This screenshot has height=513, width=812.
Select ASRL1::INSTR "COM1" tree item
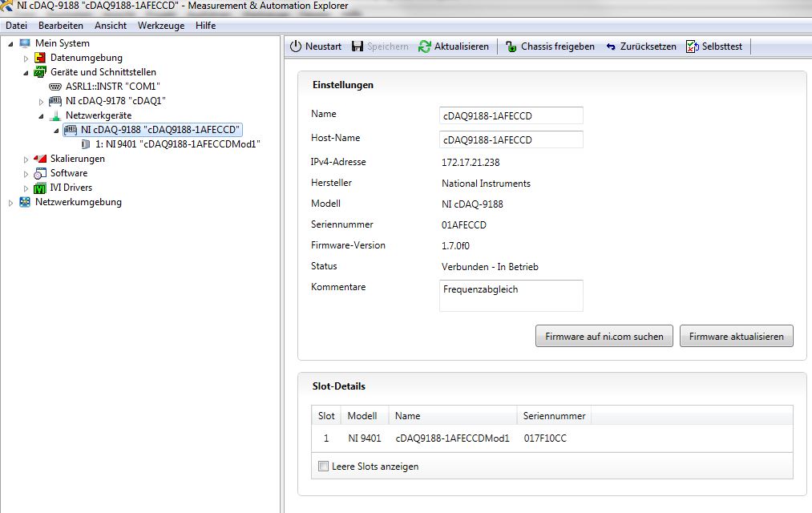[x=112, y=87]
